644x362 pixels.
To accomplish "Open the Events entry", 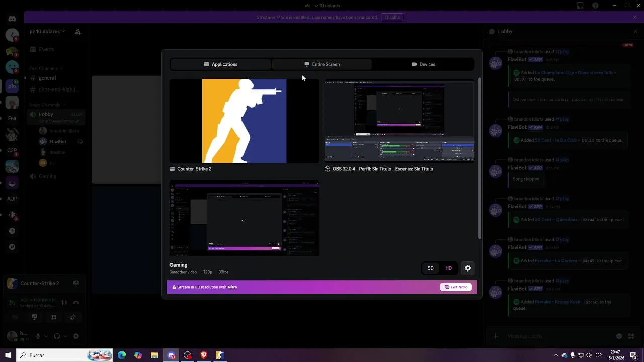I will pos(55,49).
